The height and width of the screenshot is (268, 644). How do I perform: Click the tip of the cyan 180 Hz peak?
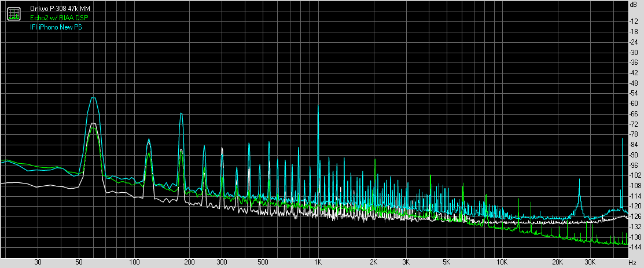[181, 113]
